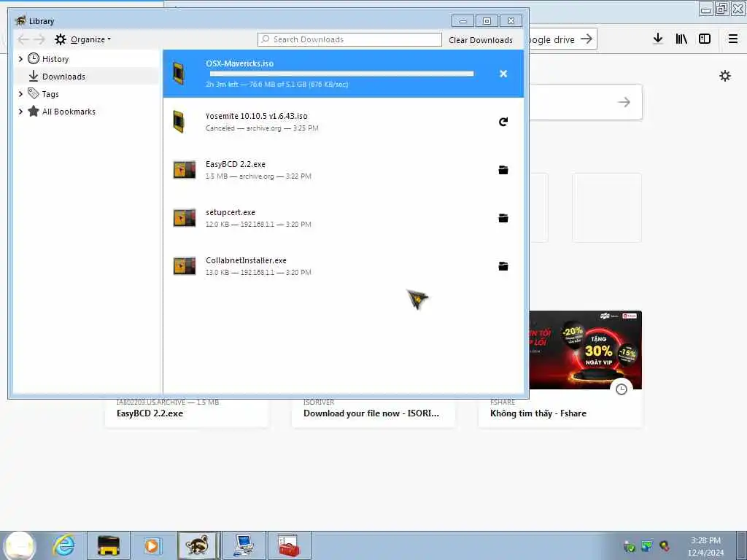Click the "2h 3m left" download status line
This screenshot has height=560, width=747.
(276, 85)
